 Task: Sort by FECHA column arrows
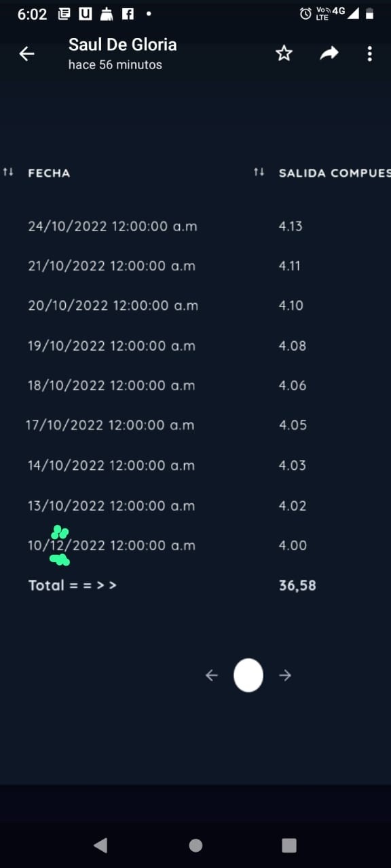pyautogui.click(x=8, y=172)
